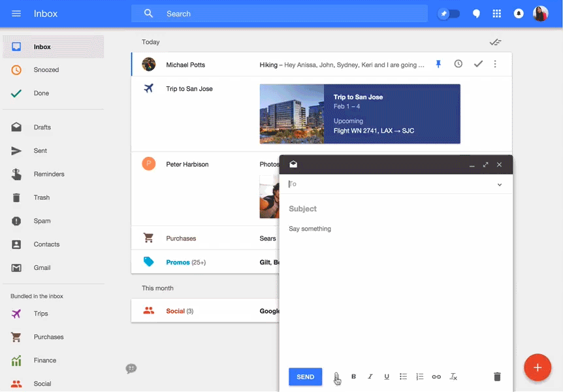
Task: Expand recipient fields with the To chevron
Action: click(x=500, y=185)
